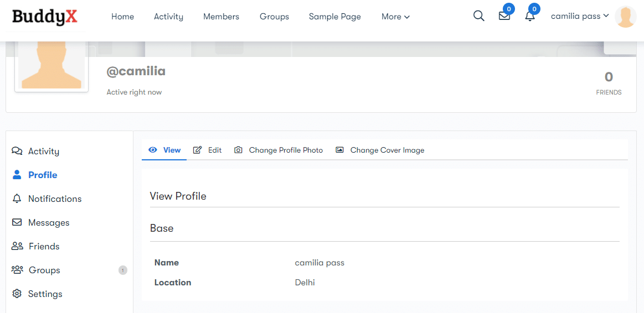644x313 pixels.
Task: Click the Settings gear icon in sidebar
Action: coord(17,294)
